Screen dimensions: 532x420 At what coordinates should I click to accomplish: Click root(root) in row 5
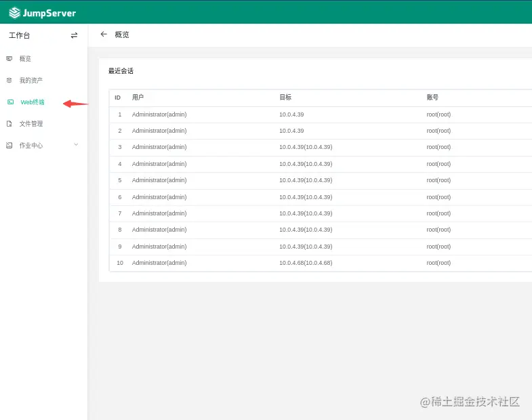(x=438, y=180)
